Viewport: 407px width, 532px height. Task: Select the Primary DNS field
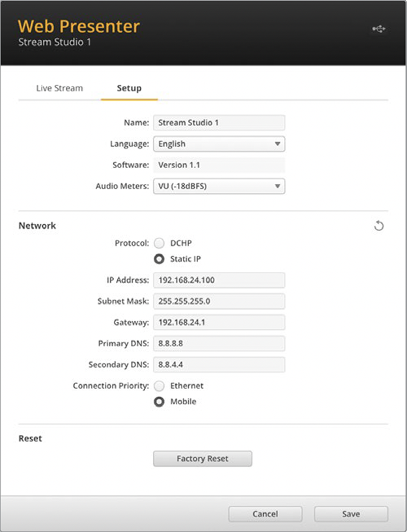(x=219, y=344)
